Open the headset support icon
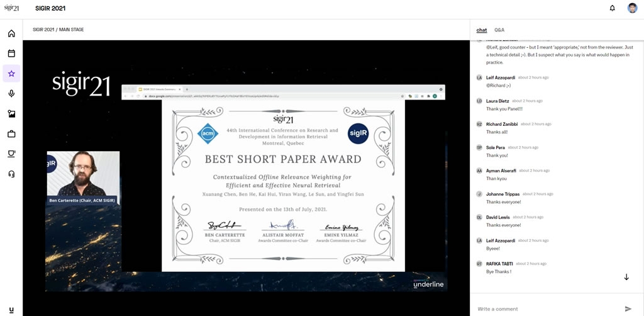This screenshot has width=644, height=316. coord(11,174)
